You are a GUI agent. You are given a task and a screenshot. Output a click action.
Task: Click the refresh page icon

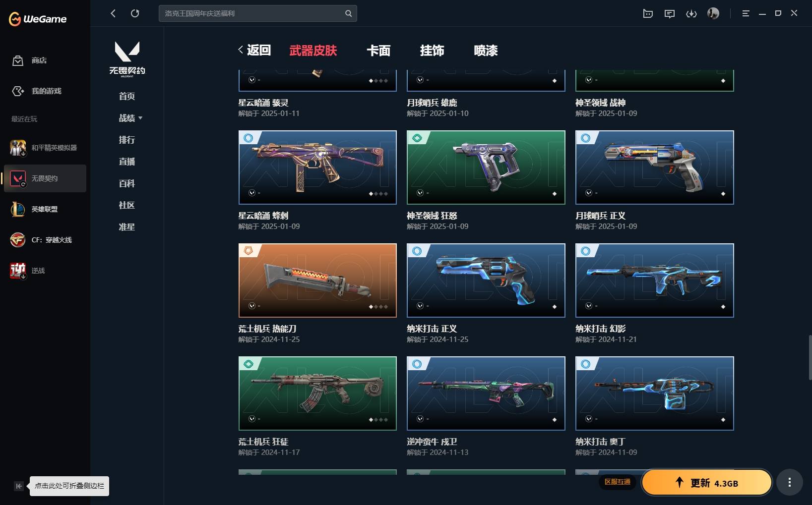coord(135,13)
